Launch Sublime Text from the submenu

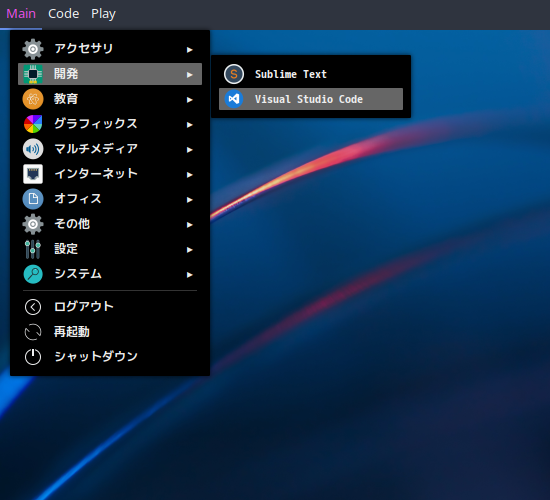pos(311,74)
